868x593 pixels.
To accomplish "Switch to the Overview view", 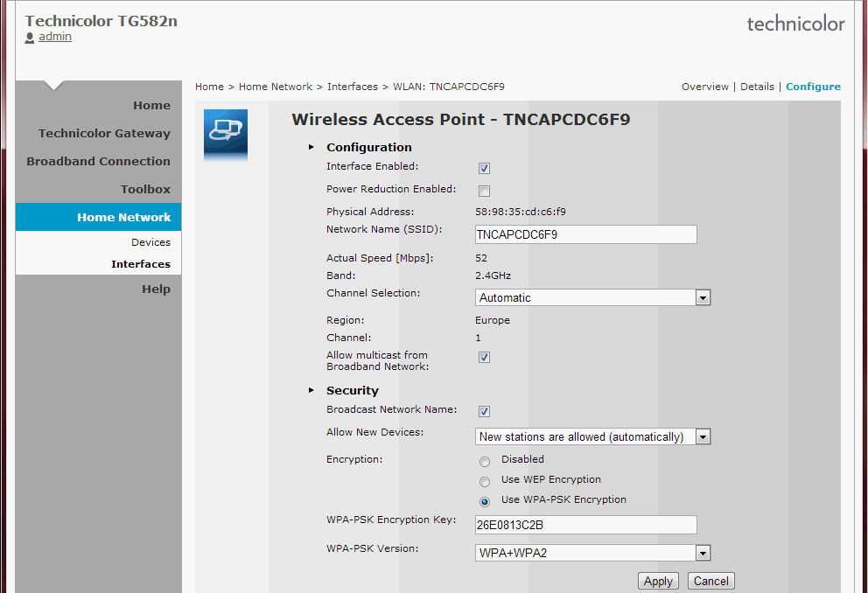I will coord(704,87).
